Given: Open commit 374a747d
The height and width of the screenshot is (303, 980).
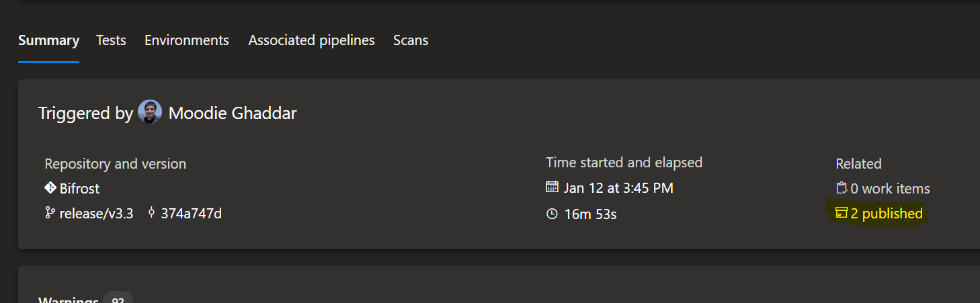Looking at the screenshot, I should coord(191,214).
